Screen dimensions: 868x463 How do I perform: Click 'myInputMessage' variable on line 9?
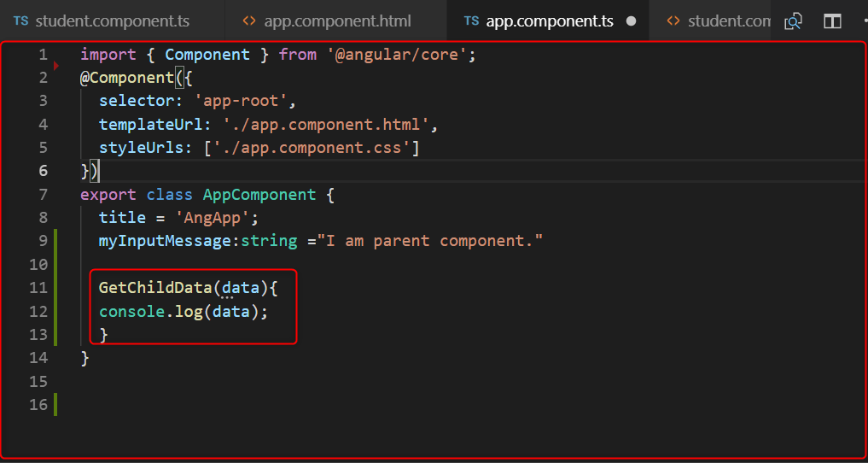tap(164, 241)
